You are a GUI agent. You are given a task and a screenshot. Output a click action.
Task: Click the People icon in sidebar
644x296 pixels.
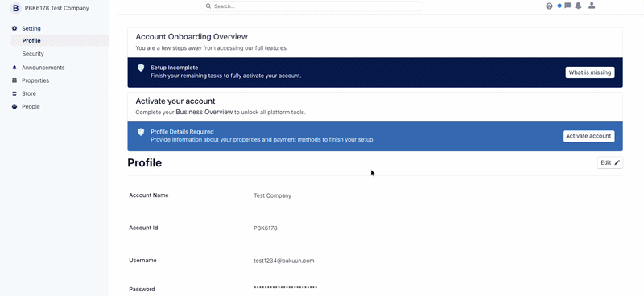(14, 106)
